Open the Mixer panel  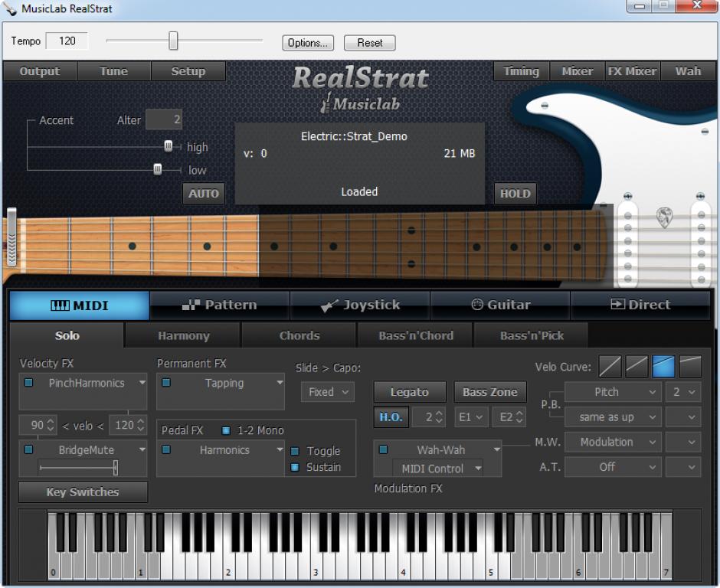(578, 71)
